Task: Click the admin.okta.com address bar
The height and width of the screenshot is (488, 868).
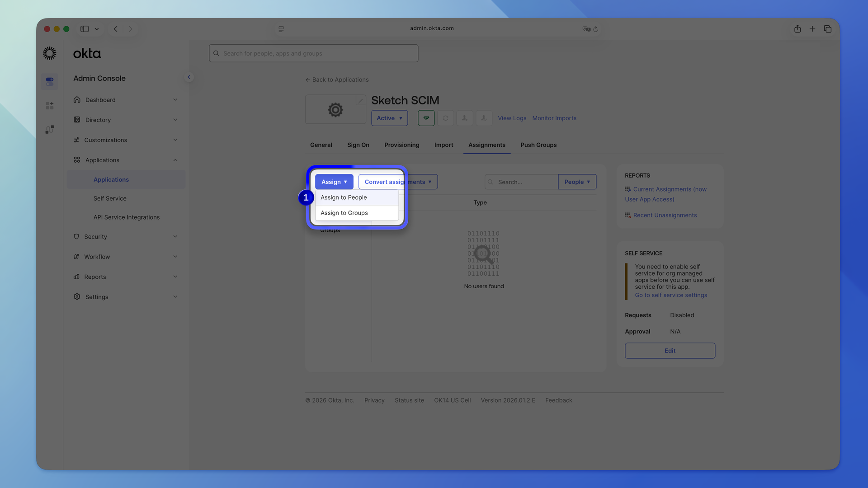Action: click(432, 28)
